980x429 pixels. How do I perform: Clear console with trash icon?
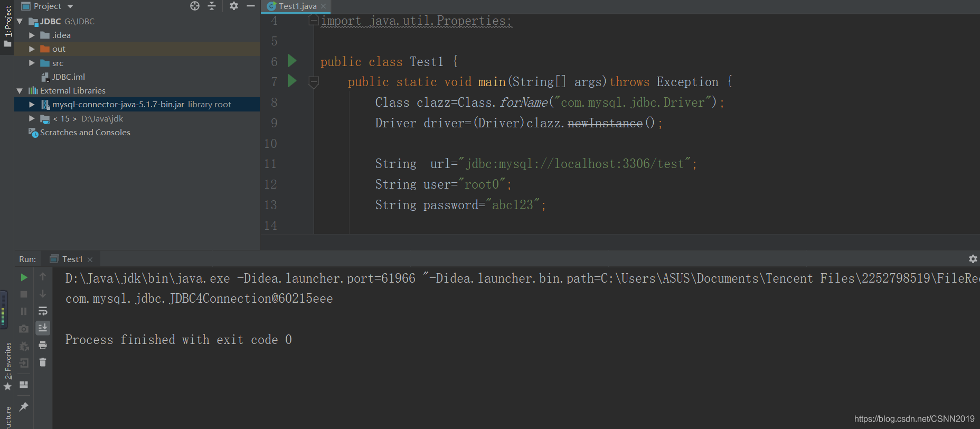[x=43, y=362]
